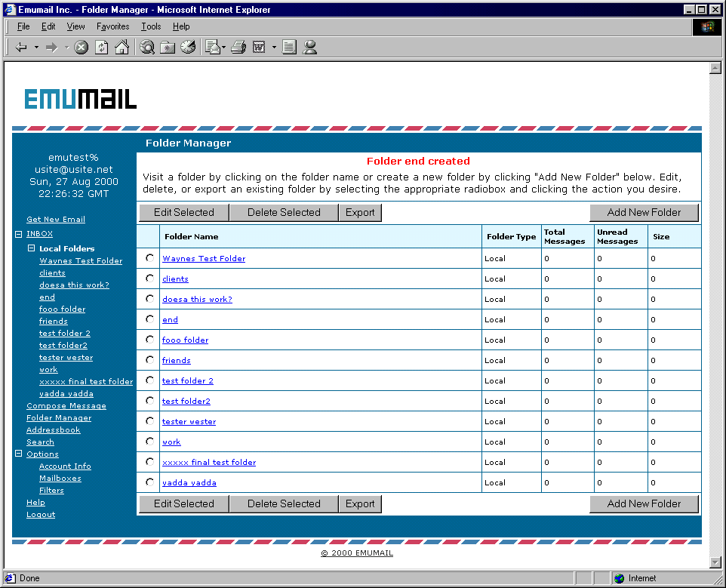The width and height of the screenshot is (726, 588).
Task: Collapse the INBOX tree in sidebar
Action: 19,234
